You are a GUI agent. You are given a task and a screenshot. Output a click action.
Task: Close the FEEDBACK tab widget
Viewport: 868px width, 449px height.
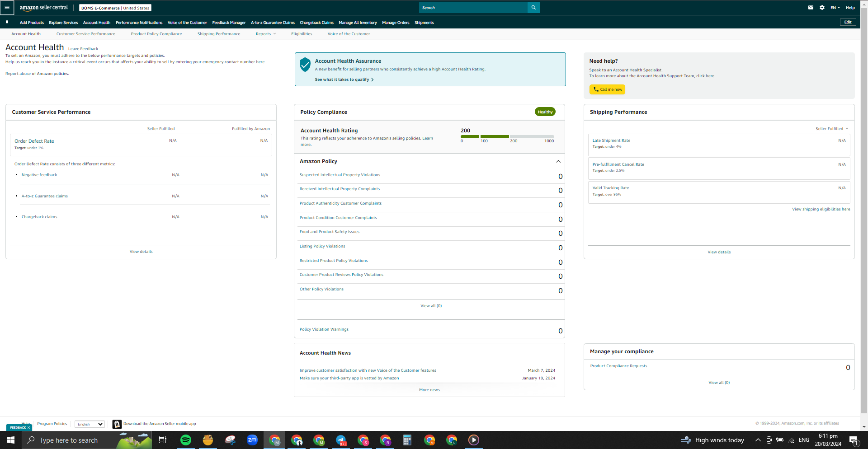click(28, 427)
